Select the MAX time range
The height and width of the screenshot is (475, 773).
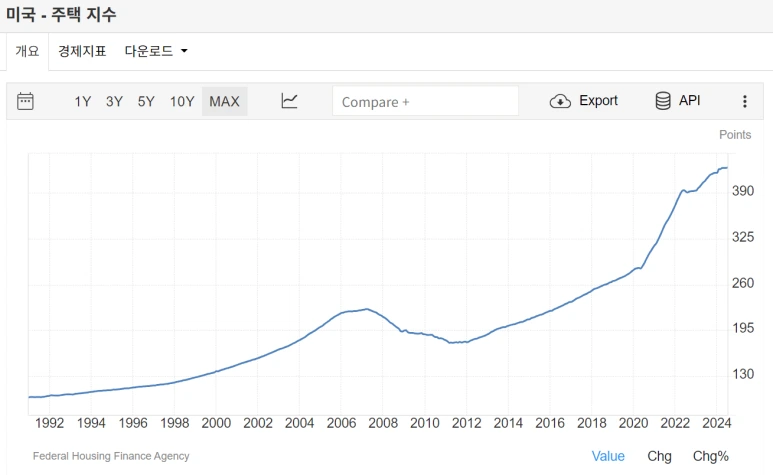click(224, 102)
